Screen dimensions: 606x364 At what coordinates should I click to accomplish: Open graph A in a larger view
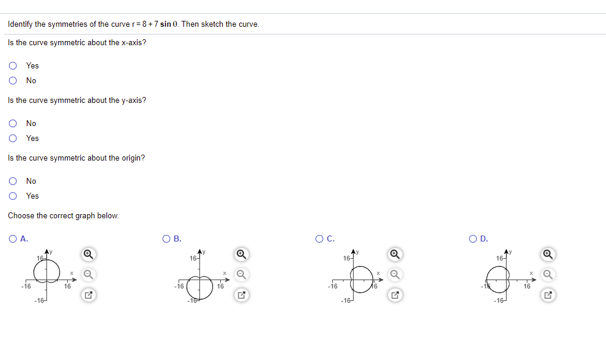pos(88,295)
